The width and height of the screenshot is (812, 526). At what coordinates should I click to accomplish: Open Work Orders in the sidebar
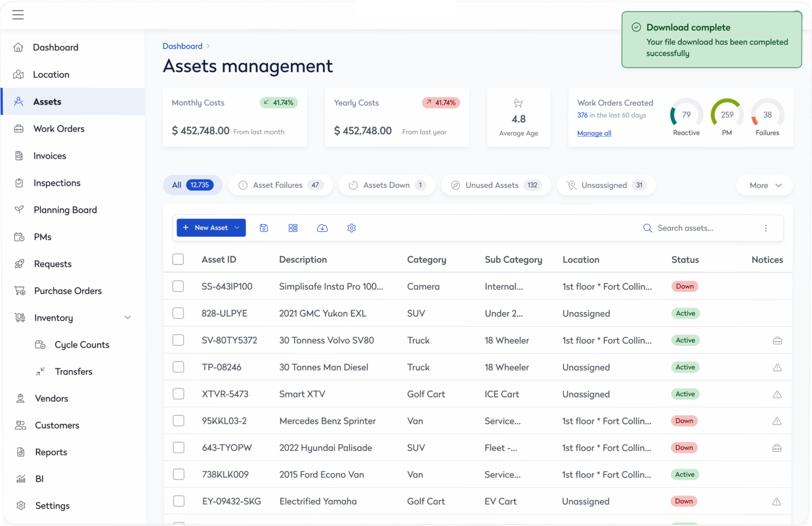(x=59, y=129)
